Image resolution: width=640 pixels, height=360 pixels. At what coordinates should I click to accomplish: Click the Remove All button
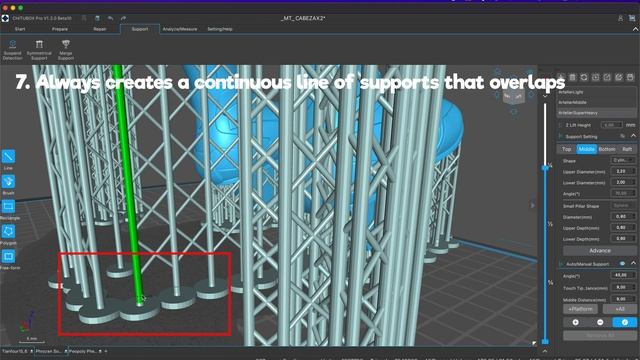[x=600, y=336]
